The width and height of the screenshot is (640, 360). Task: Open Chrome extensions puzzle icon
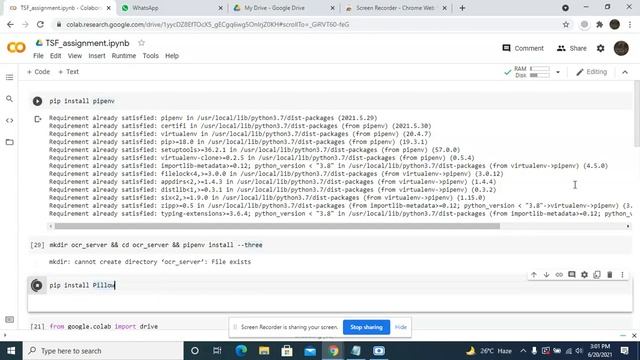599,24
